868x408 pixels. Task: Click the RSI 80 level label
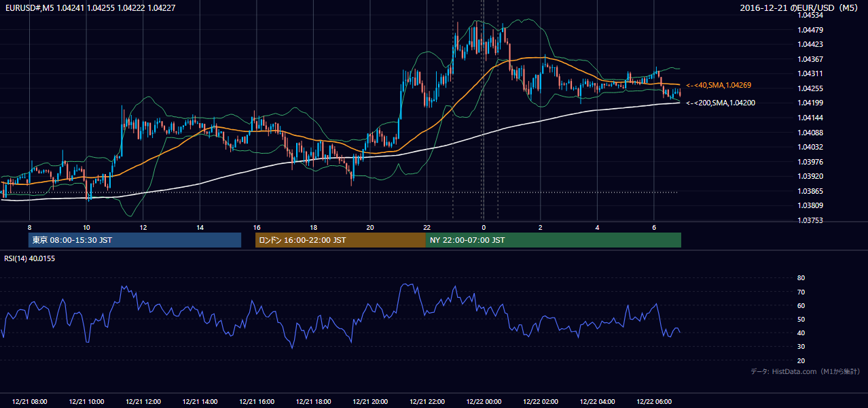[801, 278]
